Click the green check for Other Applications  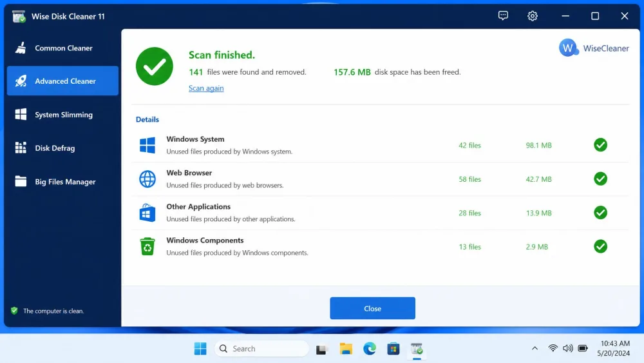(x=600, y=213)
